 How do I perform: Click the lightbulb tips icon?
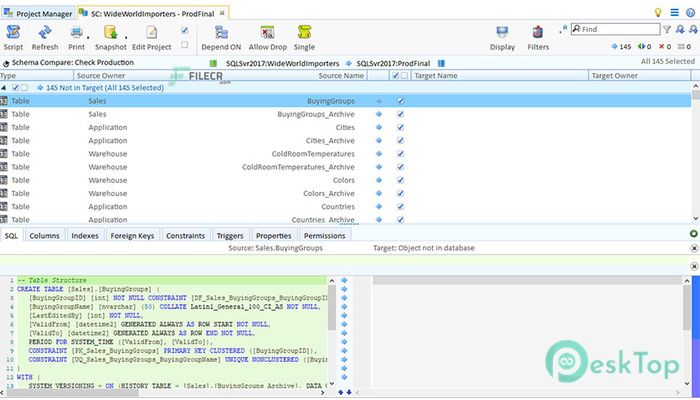pyautogui.click(x=658, y=12)
